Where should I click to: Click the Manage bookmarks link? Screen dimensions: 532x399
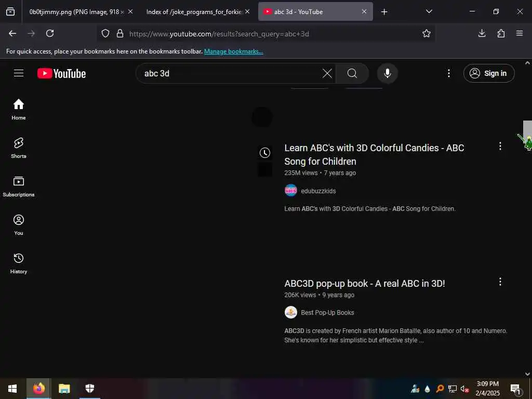click(233, 51)
